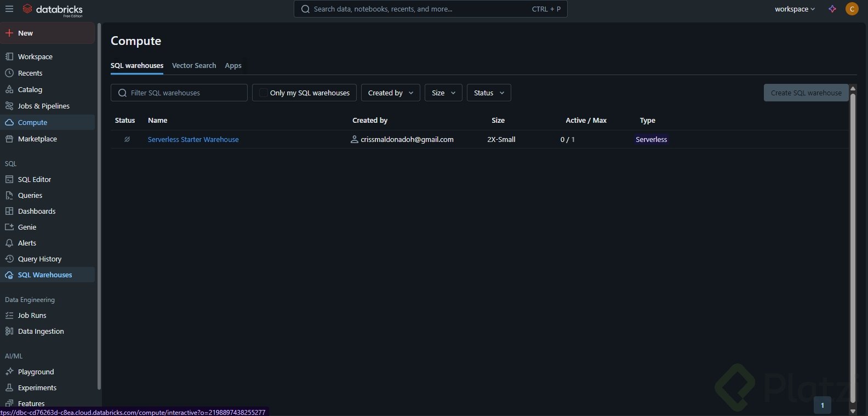Click the Dashboards icon

tap(9, 212)
